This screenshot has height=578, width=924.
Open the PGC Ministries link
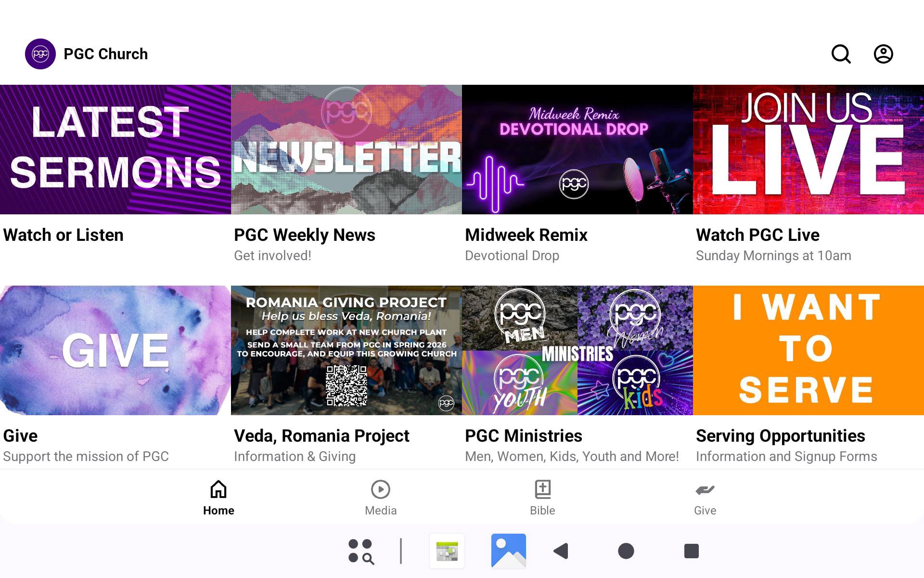(x=524, y=436)
